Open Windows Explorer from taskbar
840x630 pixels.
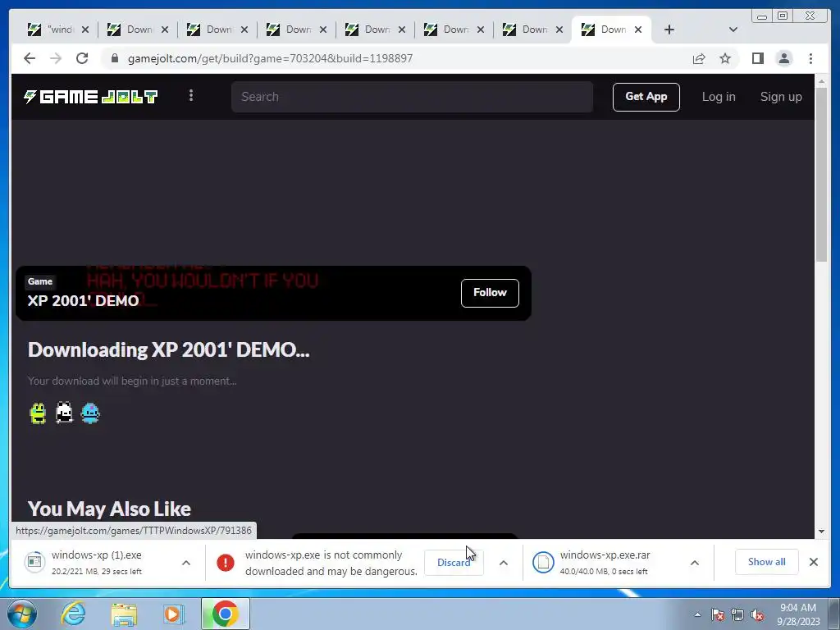click(x=125, y=614)
